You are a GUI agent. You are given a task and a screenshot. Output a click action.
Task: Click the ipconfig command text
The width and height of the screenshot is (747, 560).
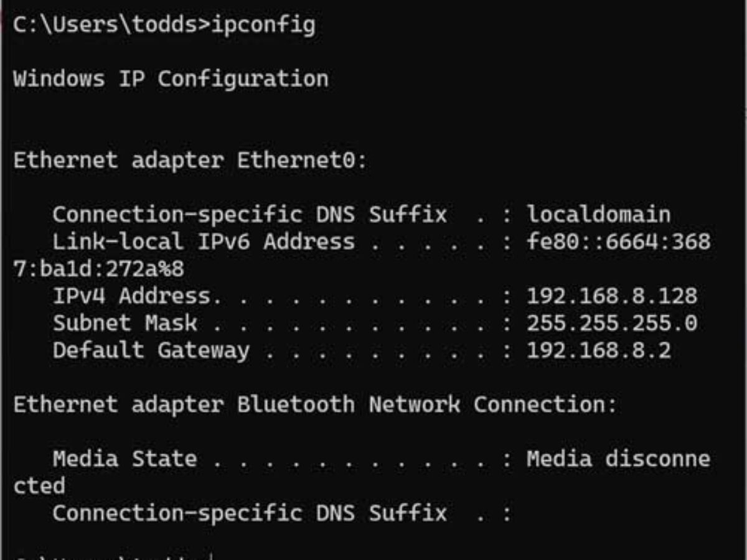pyautogui.click(x=264, y=25)
